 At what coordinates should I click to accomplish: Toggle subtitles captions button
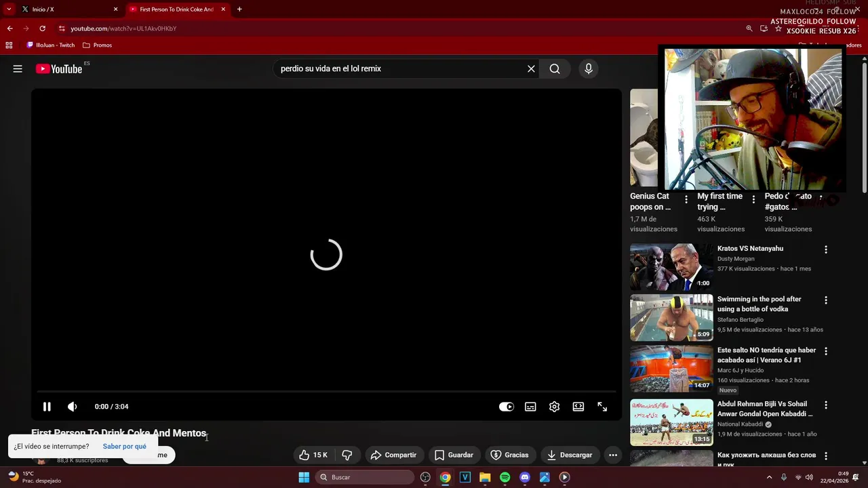530,407
